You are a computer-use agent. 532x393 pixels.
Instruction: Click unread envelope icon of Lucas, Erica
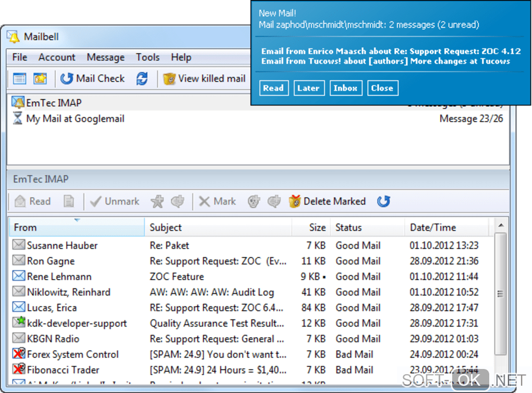coord(19,307)
